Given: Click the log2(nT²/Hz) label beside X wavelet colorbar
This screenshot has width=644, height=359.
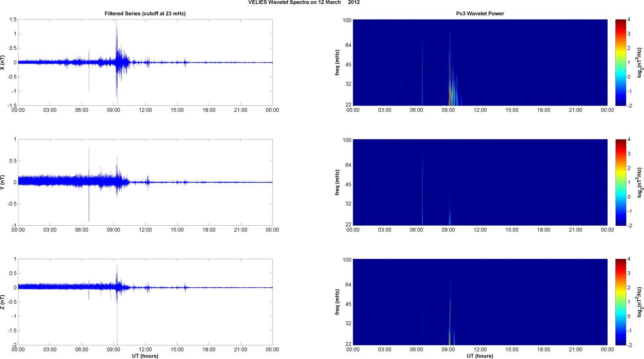Looking at the screenshot, I should 640,62.
